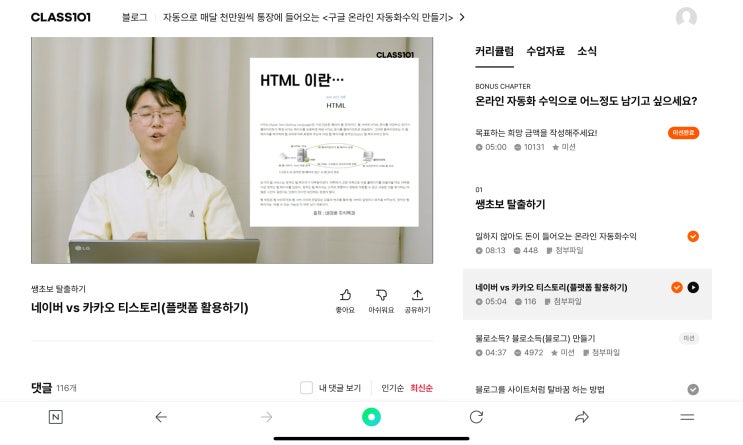The height and width of the screenshot is (445, 743).
Task: Switch to the 수업자료 tab
Action: [x=545, y=51]
